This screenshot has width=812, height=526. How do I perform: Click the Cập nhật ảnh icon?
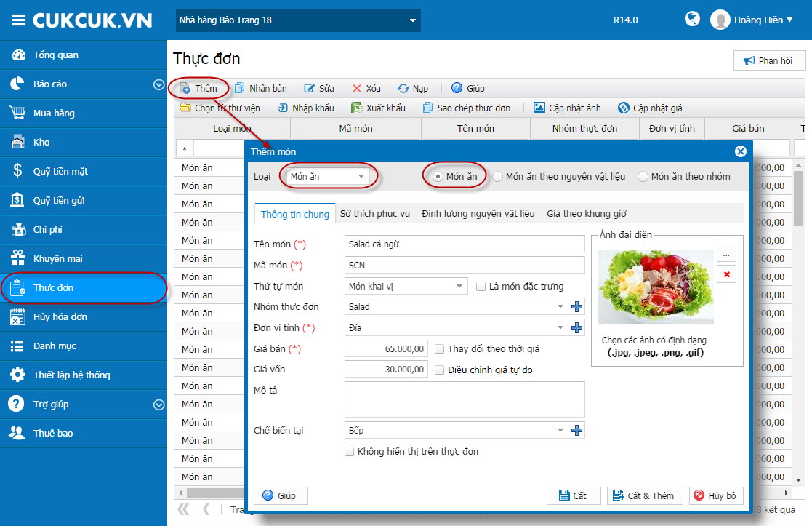539,108
